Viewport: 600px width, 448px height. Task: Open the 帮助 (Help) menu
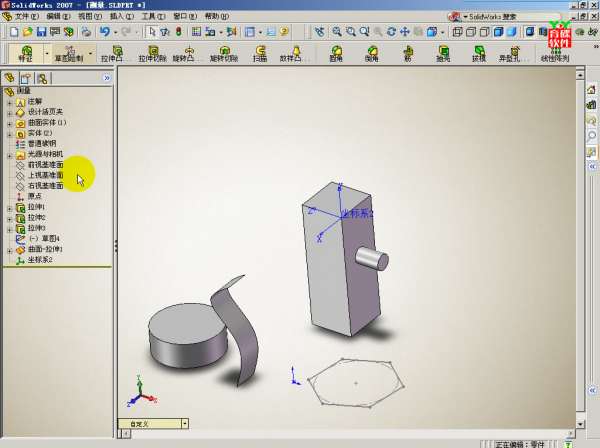click(x=215, y=17)
